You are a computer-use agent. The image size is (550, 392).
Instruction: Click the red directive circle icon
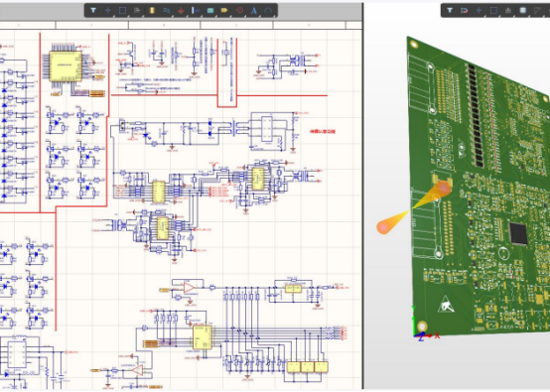(x=239, y=11)
